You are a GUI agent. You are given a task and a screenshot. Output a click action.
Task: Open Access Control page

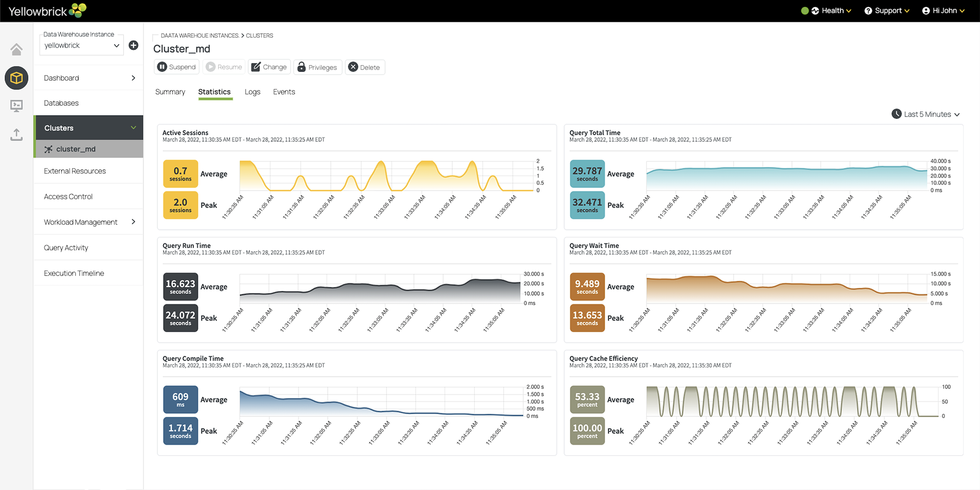(x=88, y=196)
